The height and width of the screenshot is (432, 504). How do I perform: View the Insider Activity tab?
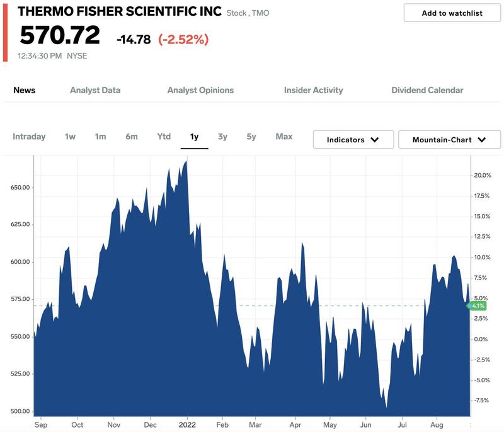pos(313,90)
